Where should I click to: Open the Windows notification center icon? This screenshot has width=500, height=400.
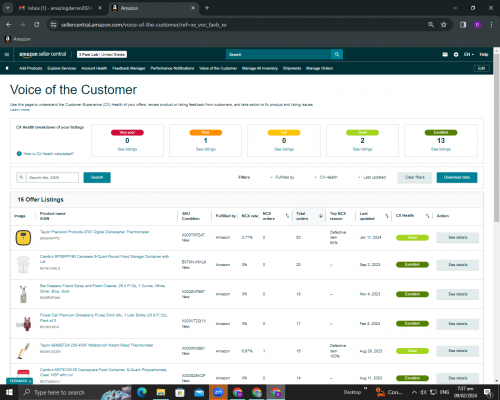click(x=488, y=392)
